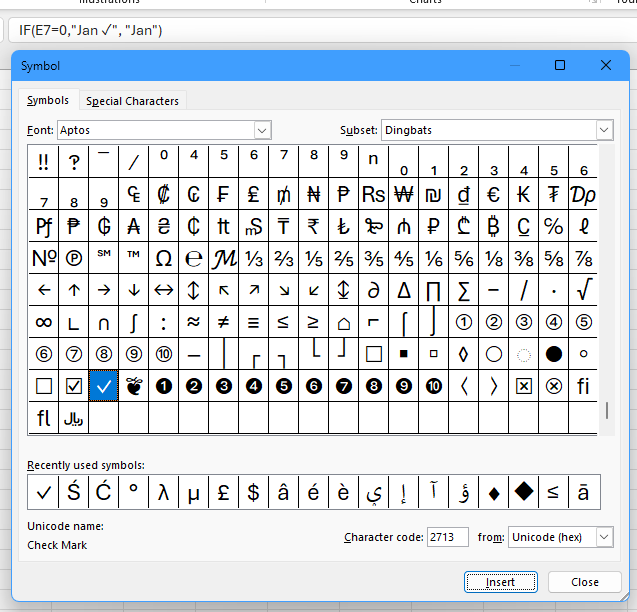Choose the numero sign symbol
This screenshot has width=637, height=612.
(44, 258)
